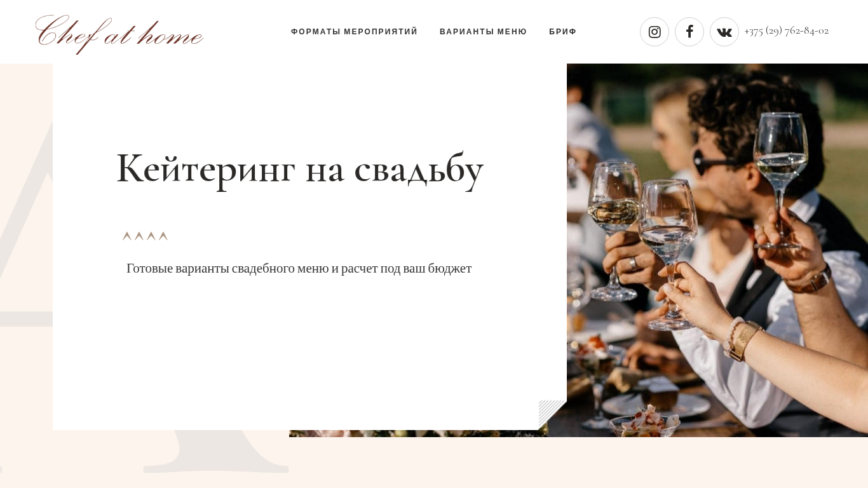Click the "Chef at home" logo
Screen dimensions: 868x488
click(119, 34)
